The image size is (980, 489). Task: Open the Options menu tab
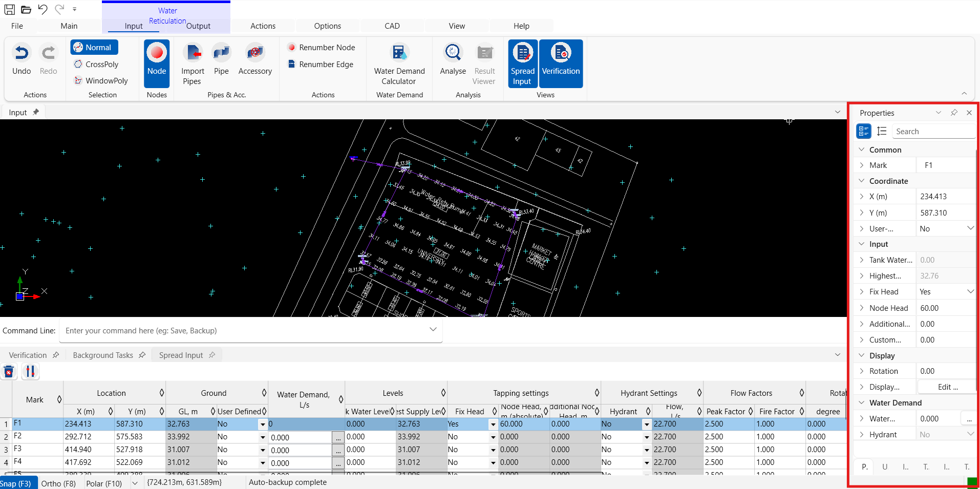tap(328, 26)
